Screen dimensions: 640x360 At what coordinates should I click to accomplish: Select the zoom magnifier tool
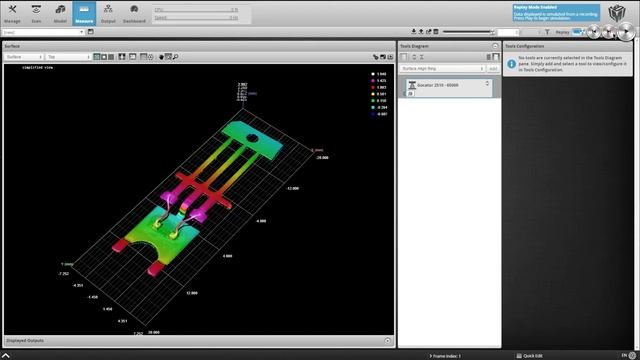pyautogui.click(x=176, y=57)
